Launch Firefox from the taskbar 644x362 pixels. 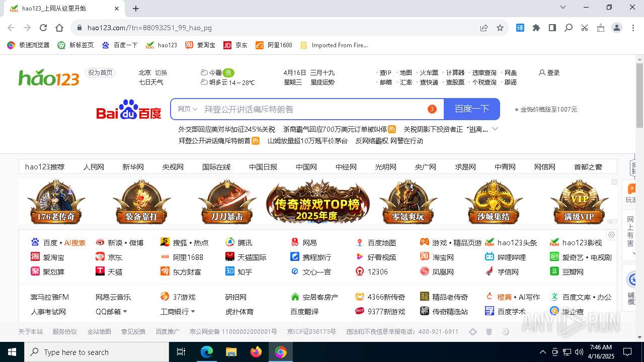tap(256, 352)
